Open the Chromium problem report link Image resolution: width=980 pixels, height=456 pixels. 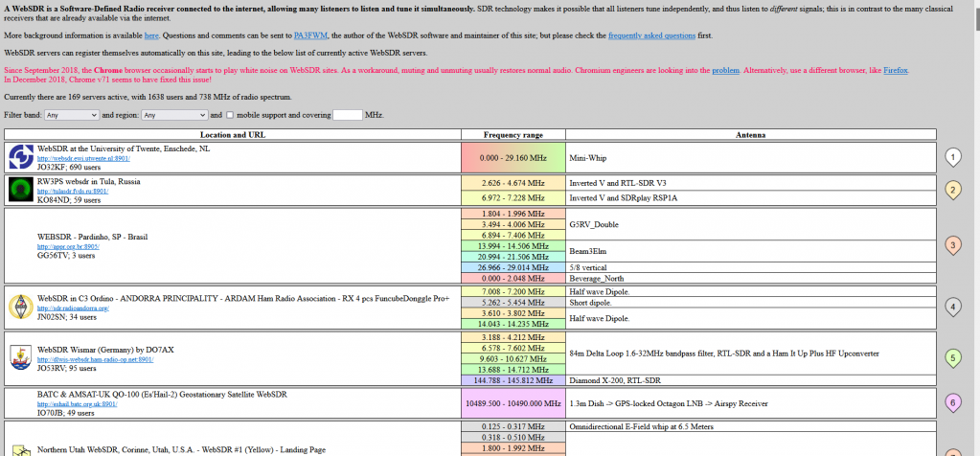click(725, 70)
